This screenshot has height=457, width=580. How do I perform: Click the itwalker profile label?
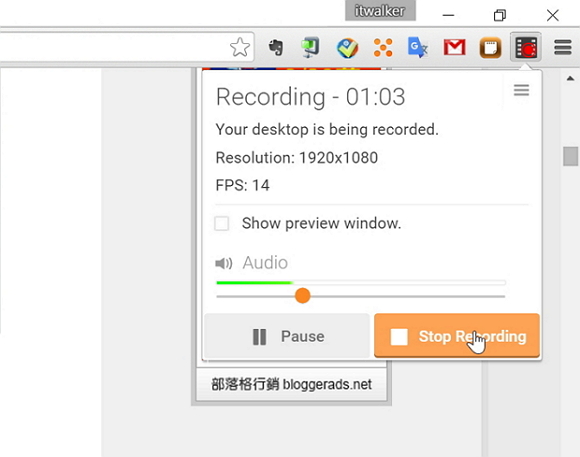[380, 11]
